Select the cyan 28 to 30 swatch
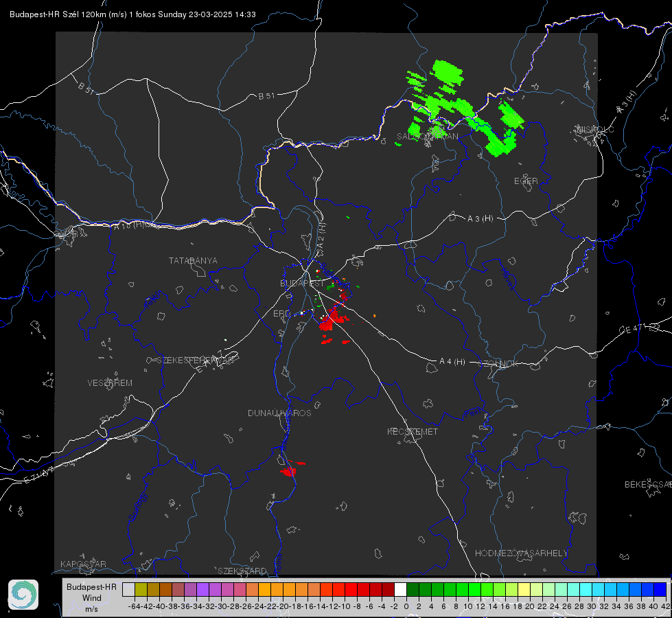The image size is (672, 618). click(x=586, y=589)
